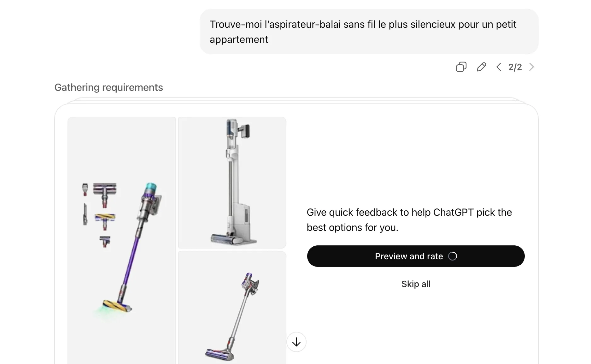Go to next message version
This screenshot has width=591, height=364.
coord(532,67)
